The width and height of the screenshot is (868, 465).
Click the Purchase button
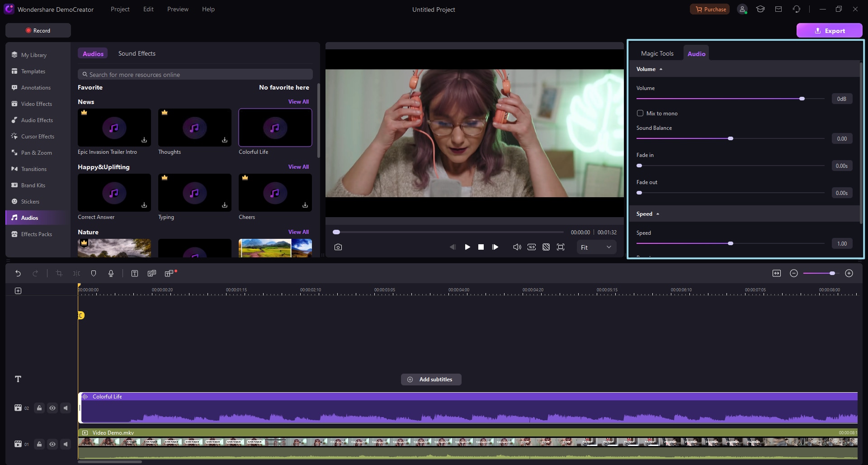(710, 9)
